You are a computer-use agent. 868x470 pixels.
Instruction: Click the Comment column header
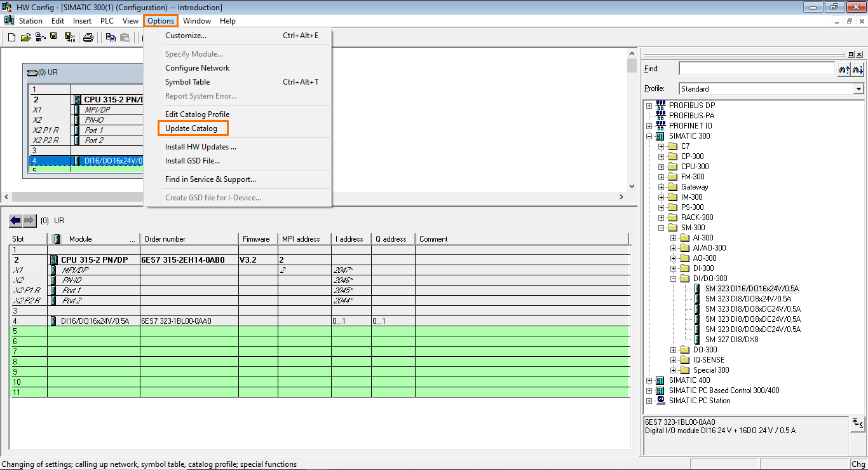522,239
